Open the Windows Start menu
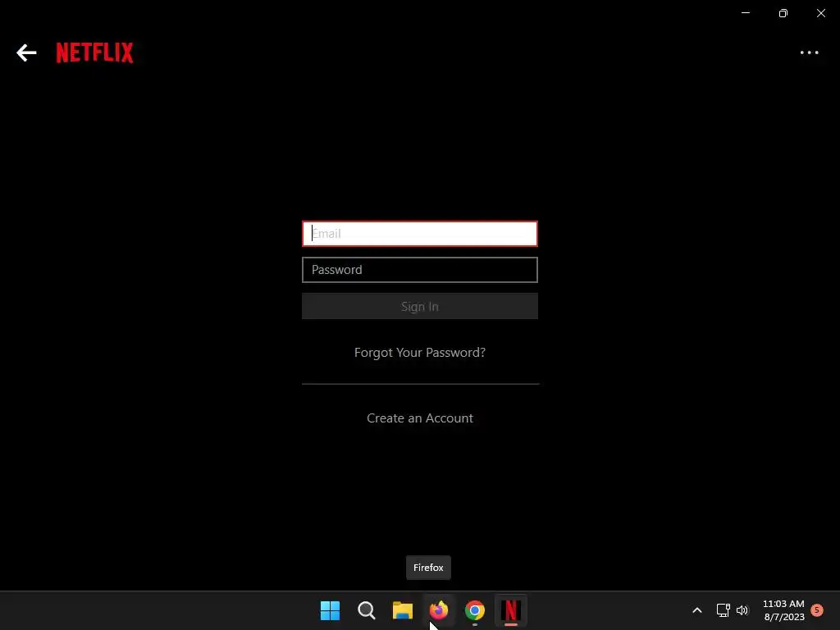Screen dimensions: 840x630 tap(330, 610)
